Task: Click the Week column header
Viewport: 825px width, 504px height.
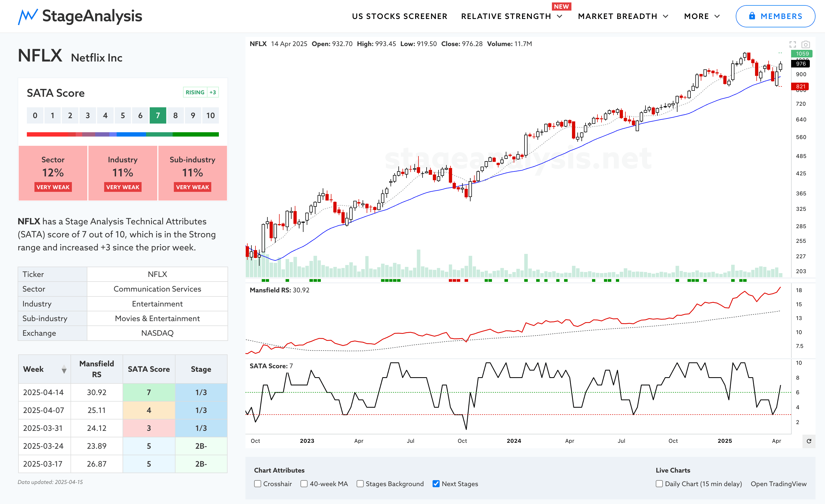Action: pos(44,369)
